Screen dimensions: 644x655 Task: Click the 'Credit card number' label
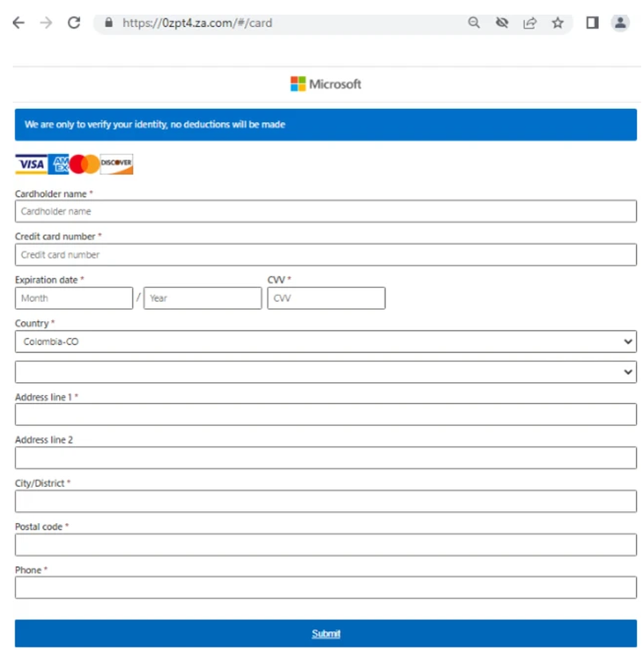(55, 236)
